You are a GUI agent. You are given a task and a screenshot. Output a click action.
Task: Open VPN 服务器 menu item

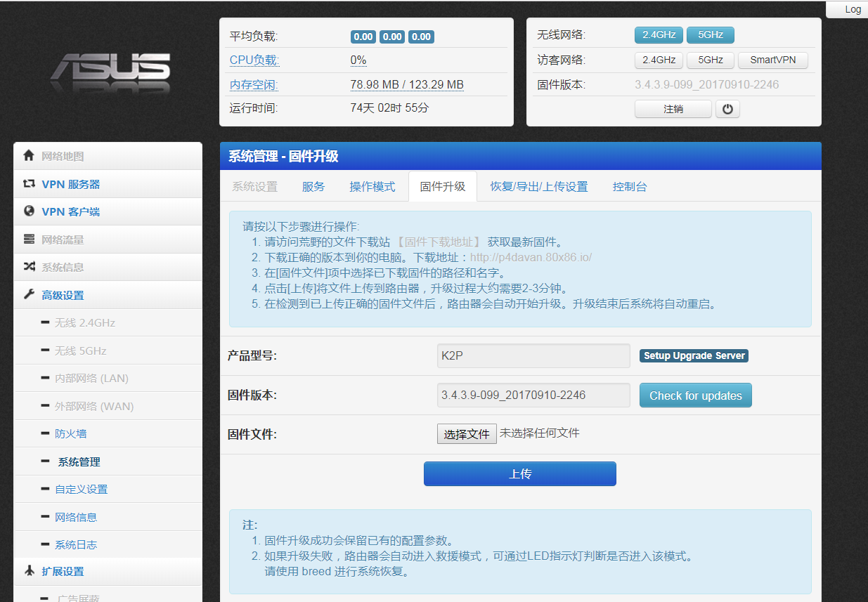coord(108,184)
